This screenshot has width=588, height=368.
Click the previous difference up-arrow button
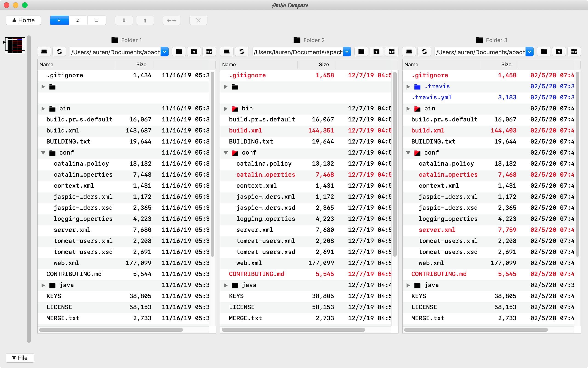tap(145, 20)
